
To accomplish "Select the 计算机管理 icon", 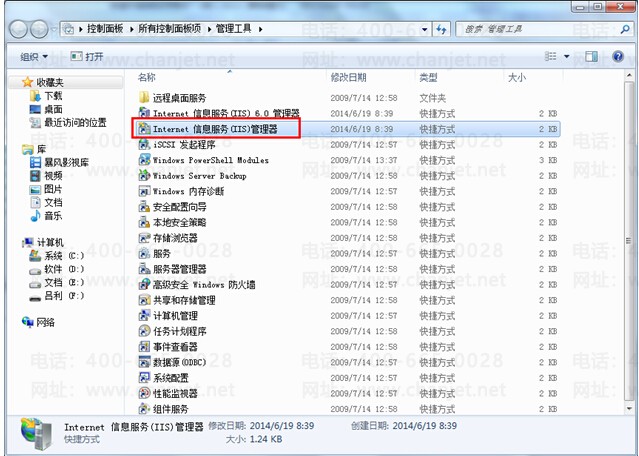I will tap(144, 315).
